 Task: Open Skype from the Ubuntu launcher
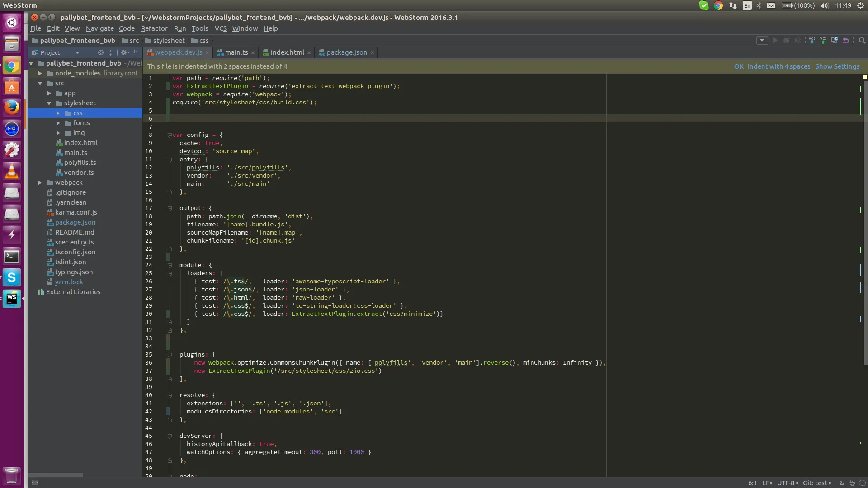pos(12,277)
